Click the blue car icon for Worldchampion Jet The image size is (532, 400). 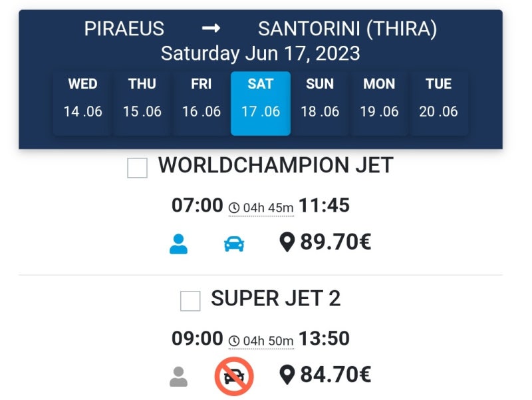click(x=234, y=244)
